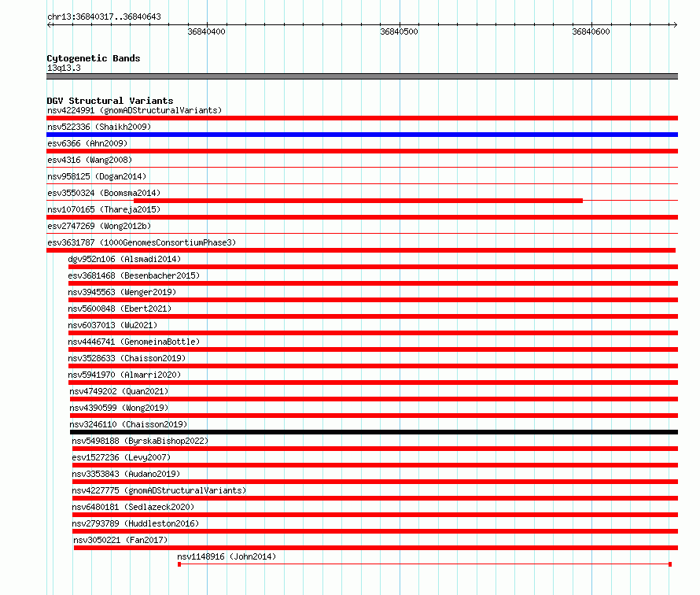
Task: Click esv3681468 (Besenbacher2015) label
Action: [134, 275]
